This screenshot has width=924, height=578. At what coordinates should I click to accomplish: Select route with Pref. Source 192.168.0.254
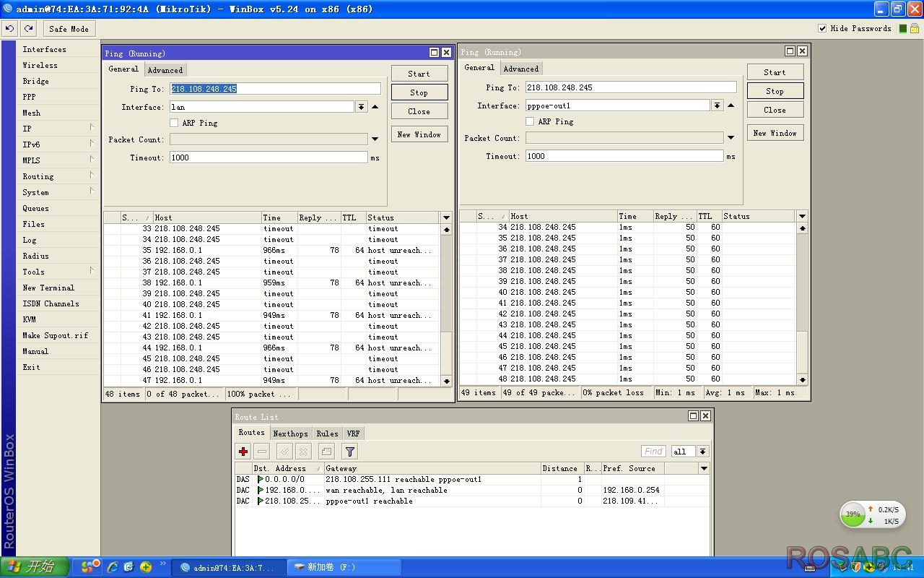tap(473, 490)
